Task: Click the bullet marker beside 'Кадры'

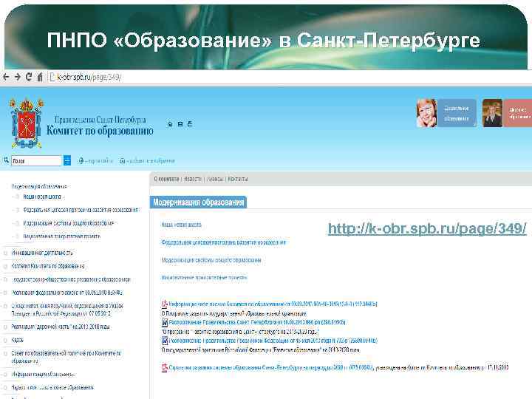Action: (5, 341)
